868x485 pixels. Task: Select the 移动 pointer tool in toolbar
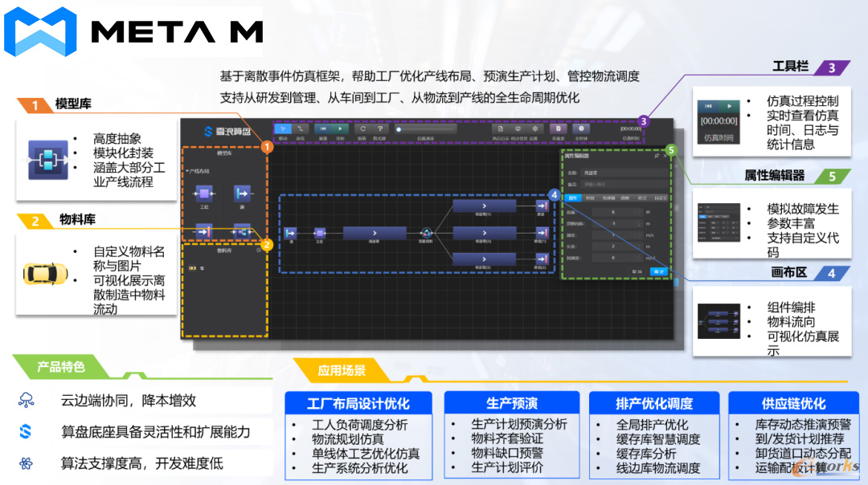[x=283, y=128]
